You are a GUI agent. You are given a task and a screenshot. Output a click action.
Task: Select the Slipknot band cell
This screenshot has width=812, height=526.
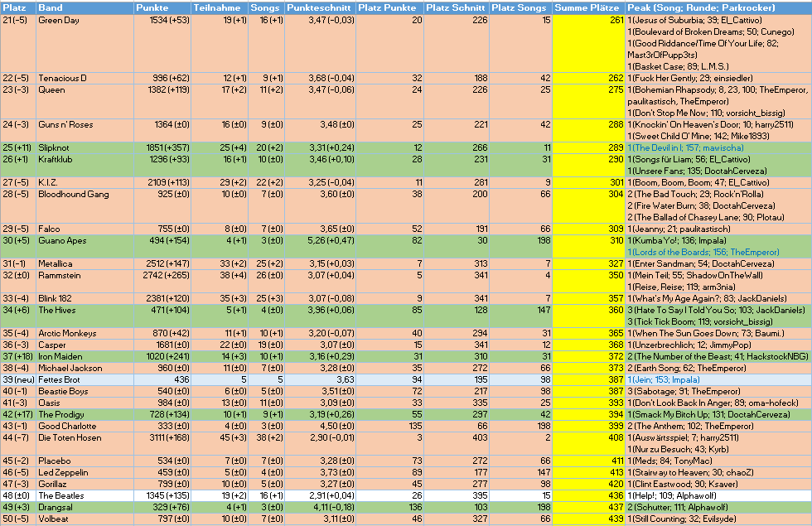click(85, 148)
